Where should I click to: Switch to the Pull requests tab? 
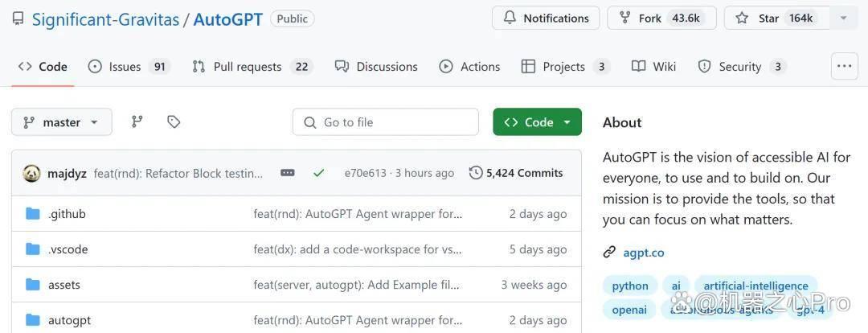252,67
